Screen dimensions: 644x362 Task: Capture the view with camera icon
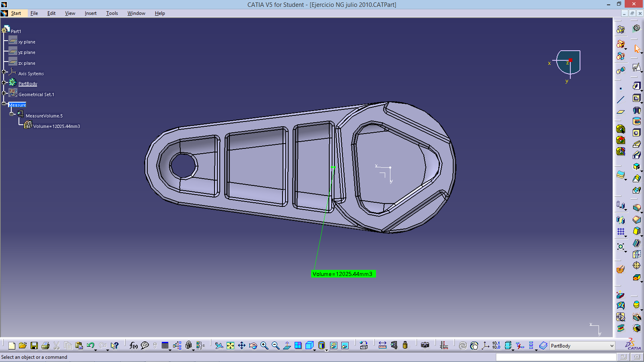click(425, 346)
